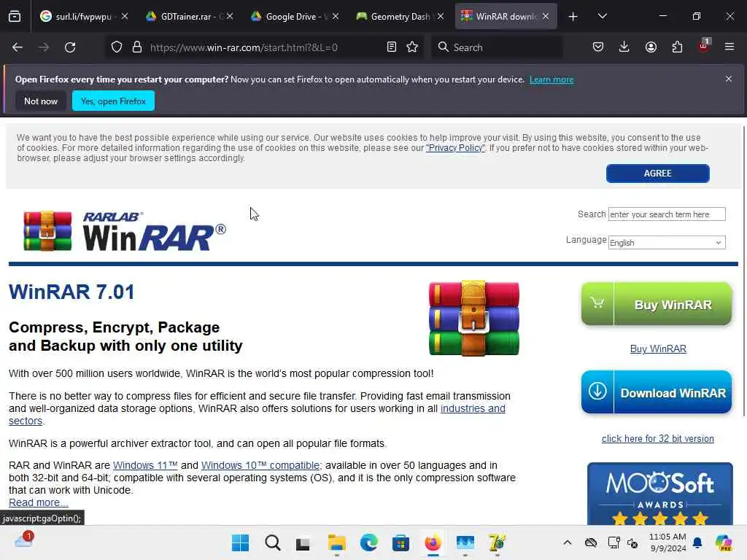Open the clock showing 11:05 AM

[x=667, y=542]
